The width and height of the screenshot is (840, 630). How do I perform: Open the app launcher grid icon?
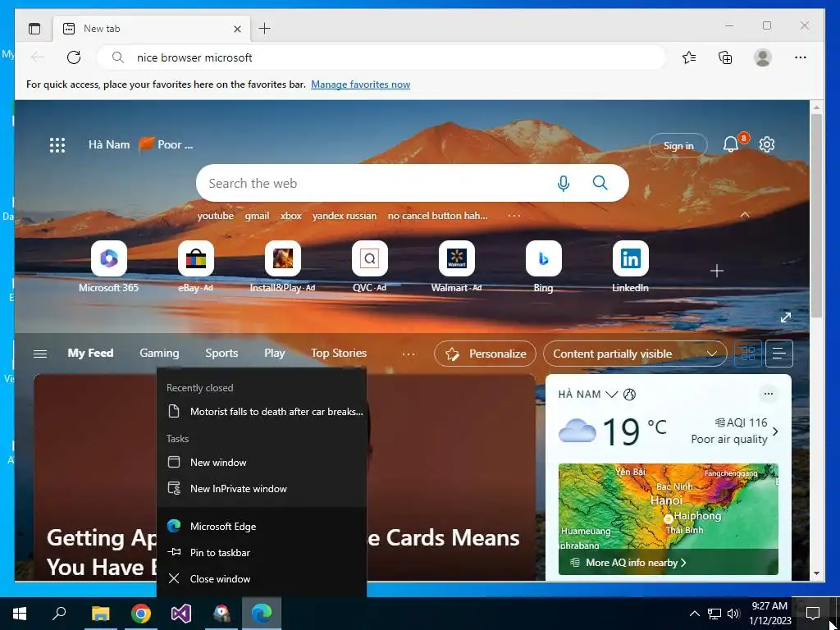coord(57,145)
